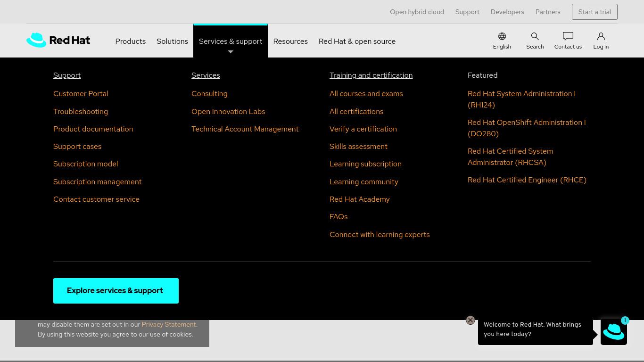Click the Start a trial button
The image size is (644, 362).
pyautogui.click(x=594, y=12)
